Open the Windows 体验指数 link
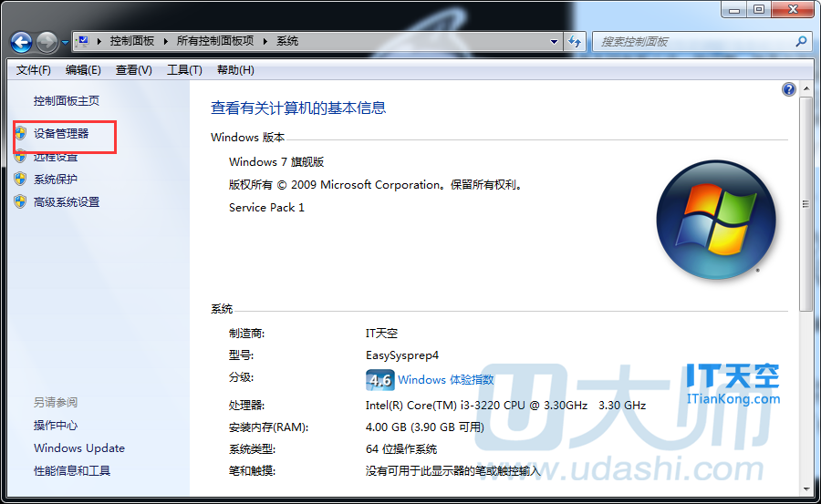 click(445, 379)
